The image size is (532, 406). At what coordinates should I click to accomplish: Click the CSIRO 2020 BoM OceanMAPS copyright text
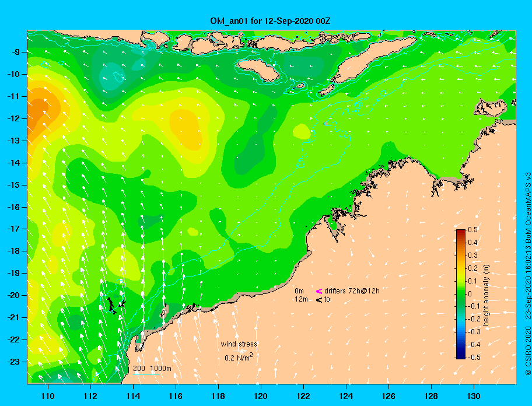528,274
